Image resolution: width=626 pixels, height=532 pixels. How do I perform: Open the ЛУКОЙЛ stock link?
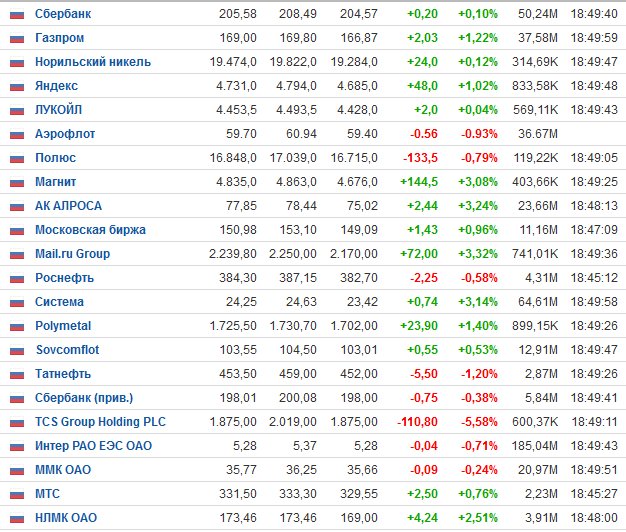58,110
